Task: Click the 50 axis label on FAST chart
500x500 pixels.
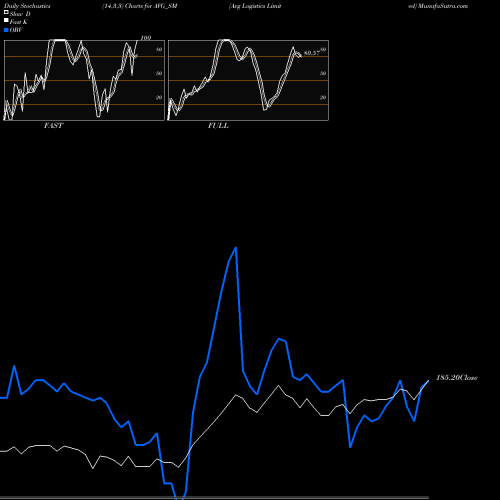Action: (x=159, y=73)
